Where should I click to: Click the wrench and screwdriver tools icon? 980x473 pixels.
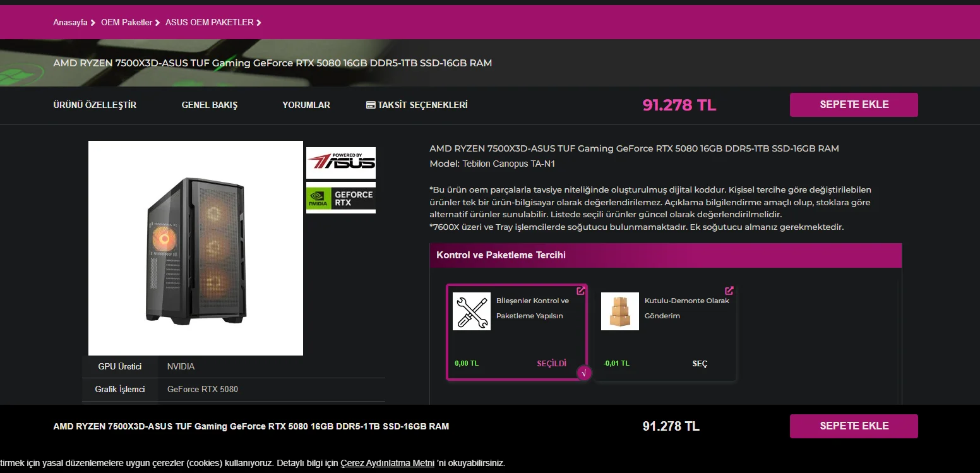pyautogui.click(x=472, y=311)
